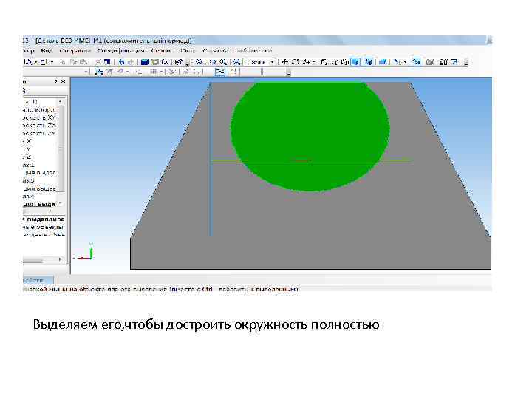Open the dropdown arrow after open-file icon
Image resolution: width=532 pixels, height=399 pixels.
pos(52,62)
